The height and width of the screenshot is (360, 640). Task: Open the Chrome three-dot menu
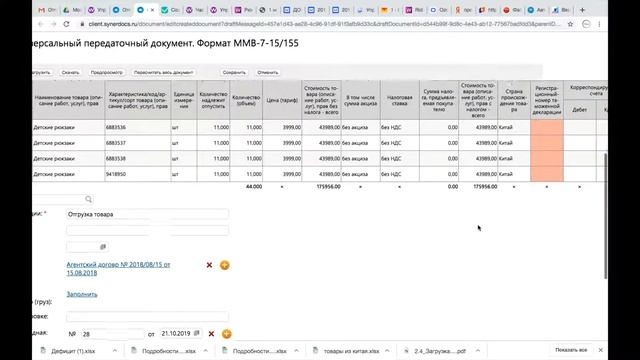(x=599, y=24)
